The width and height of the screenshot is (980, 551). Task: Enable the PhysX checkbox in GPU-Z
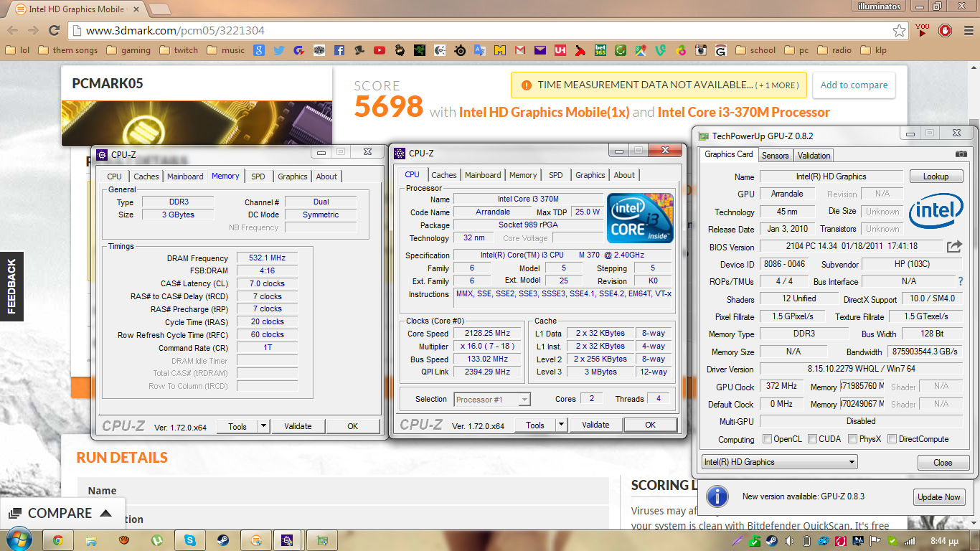tap(852, 438)
